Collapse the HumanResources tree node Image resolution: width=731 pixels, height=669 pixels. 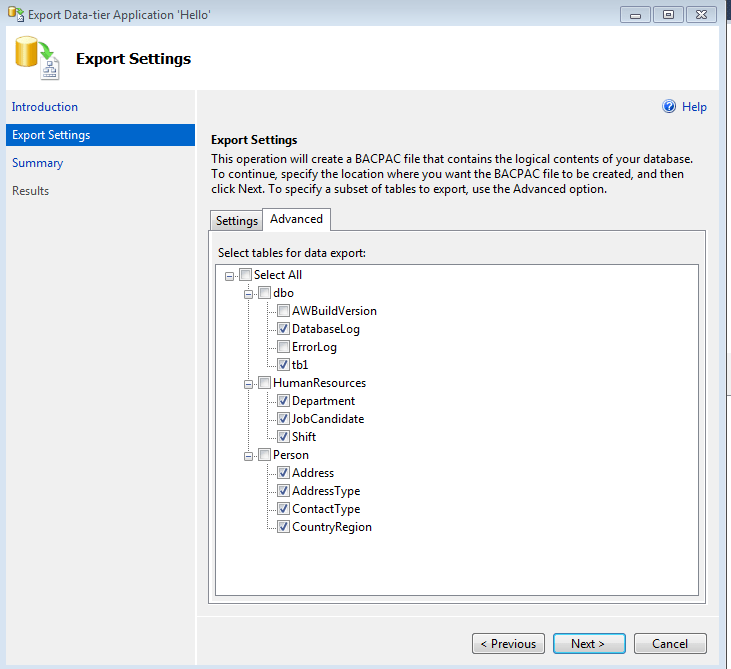[x=249, y=383]
